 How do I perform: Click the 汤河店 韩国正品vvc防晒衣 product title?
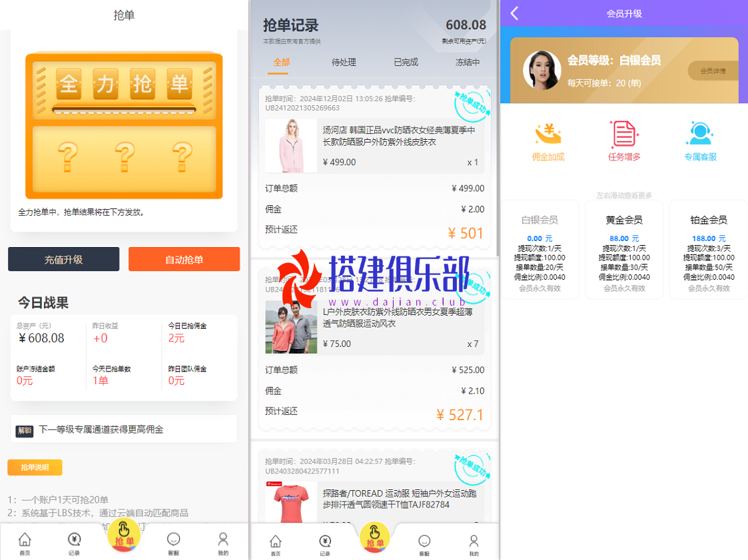pyautogui.click(x=399, y=136)
